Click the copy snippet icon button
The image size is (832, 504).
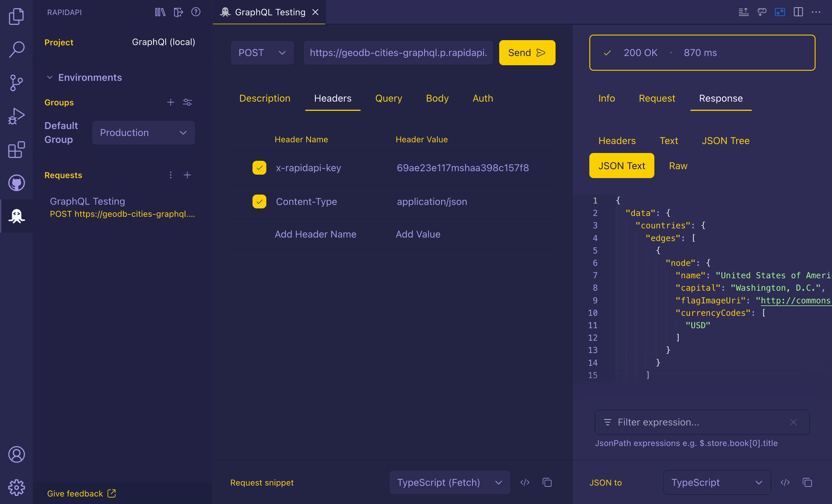(547, 482)
